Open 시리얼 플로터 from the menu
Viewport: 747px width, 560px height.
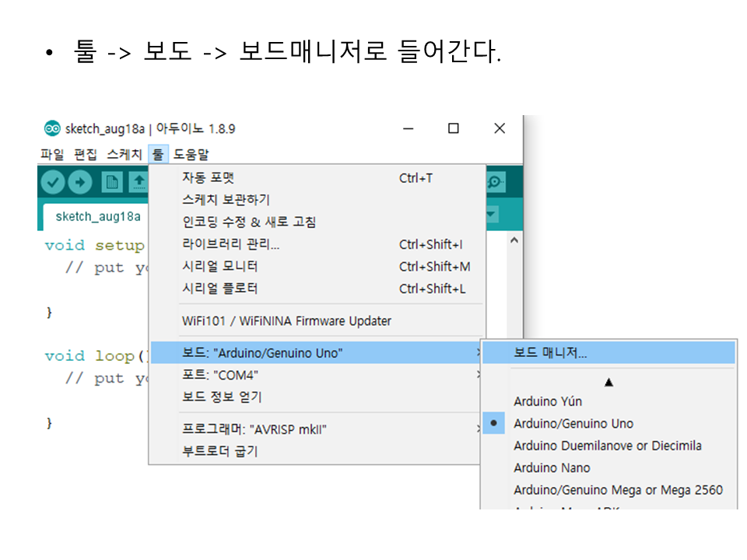point(317,289)
